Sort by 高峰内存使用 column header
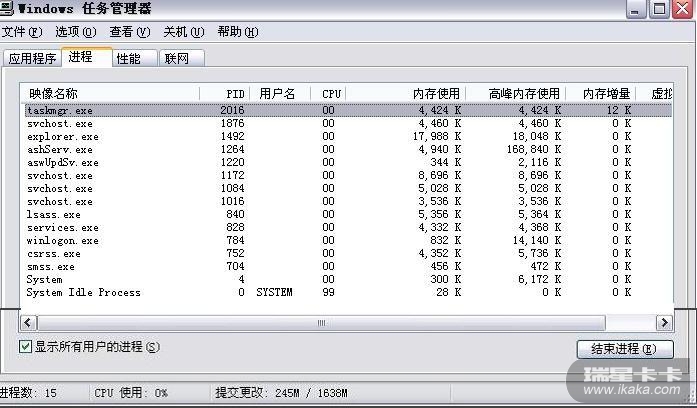Screen dimensions: 697x408 [x=516, y=94]
